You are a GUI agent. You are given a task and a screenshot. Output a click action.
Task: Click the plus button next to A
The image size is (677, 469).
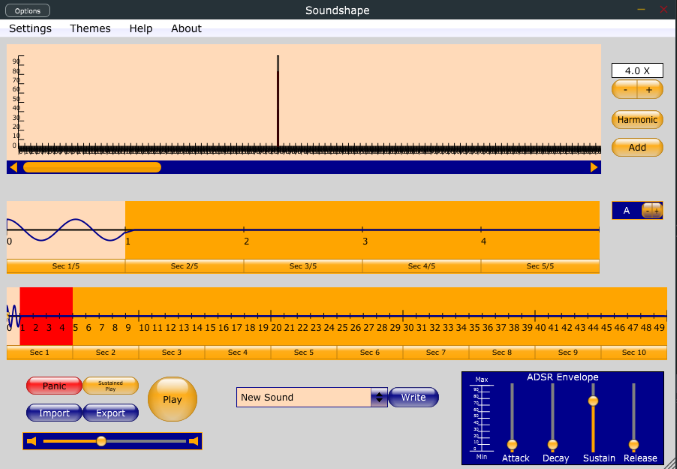(657, 211)
